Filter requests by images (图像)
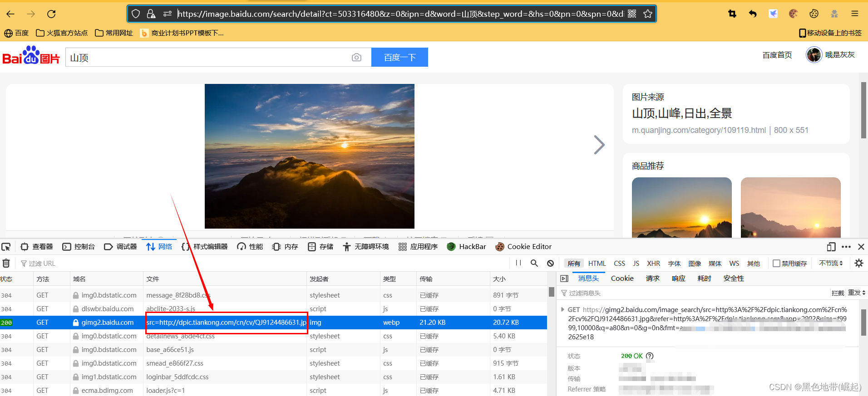Image resolution: width=868 pixels, height=396 pixels. tap(695, 263)
